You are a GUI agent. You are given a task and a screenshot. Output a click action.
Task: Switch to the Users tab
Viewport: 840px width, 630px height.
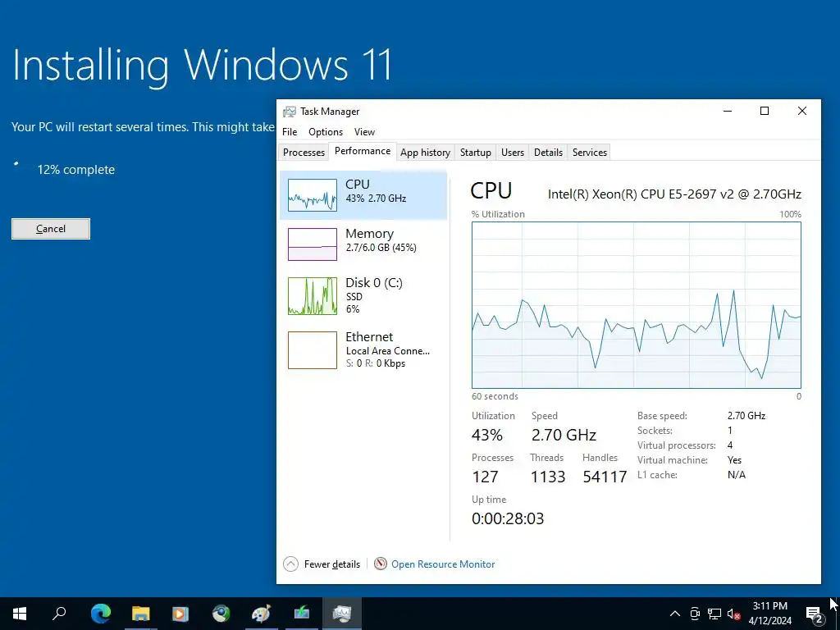(x=513, y=152)
